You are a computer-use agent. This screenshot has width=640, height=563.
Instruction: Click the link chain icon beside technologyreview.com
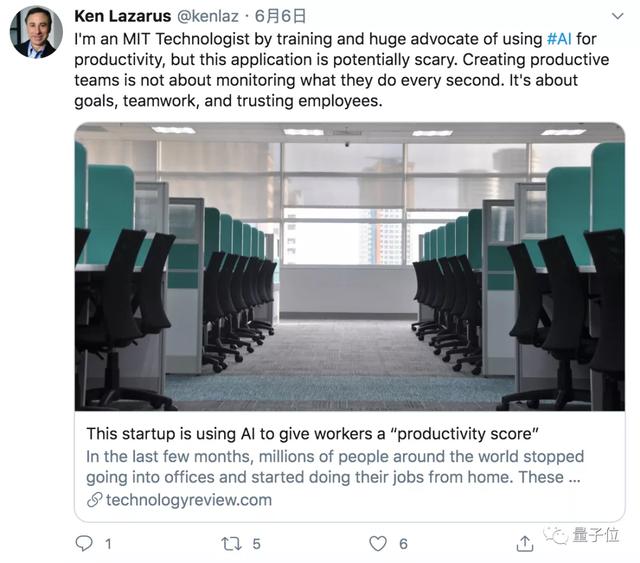[x=94, y=500]
